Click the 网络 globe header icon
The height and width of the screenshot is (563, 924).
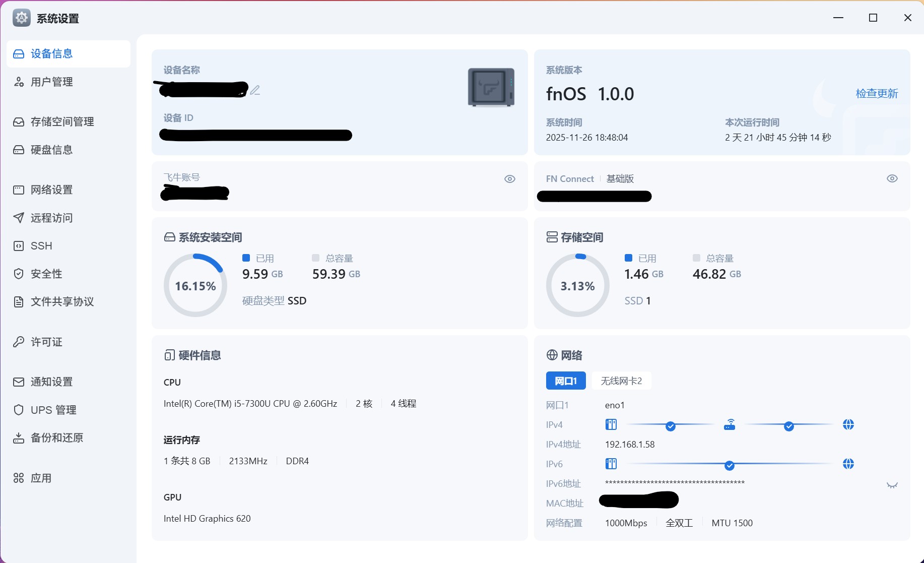tap(552, 355)
